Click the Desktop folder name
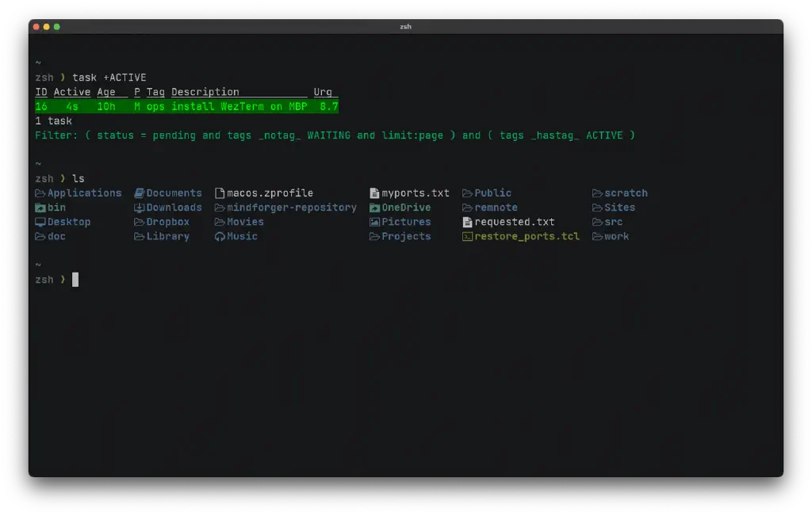 [69, 222]
